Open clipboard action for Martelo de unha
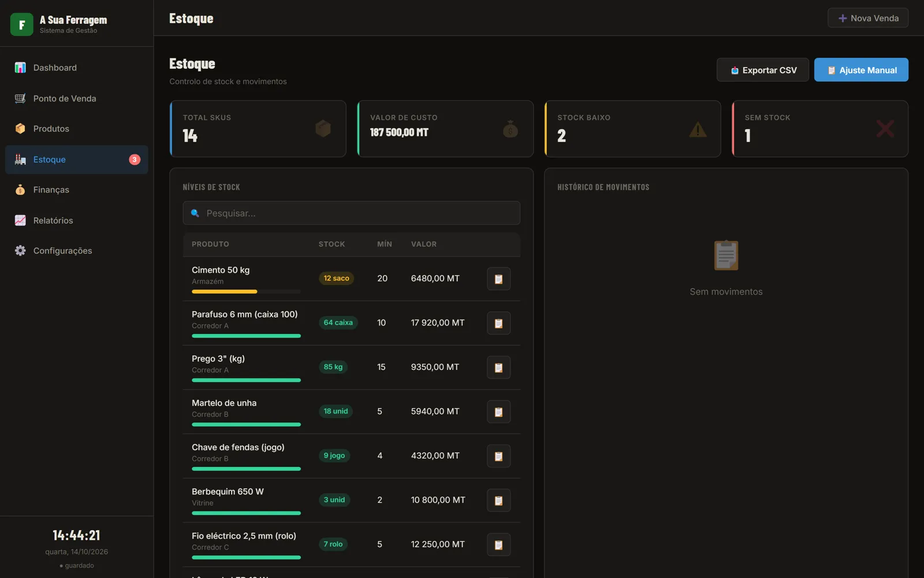924x578 pixels. [498, 412]
